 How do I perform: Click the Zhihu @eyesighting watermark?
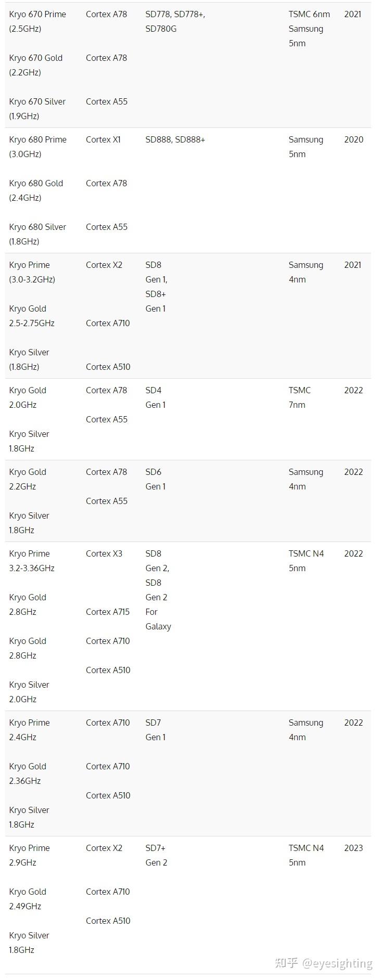[x=324, y=963]
